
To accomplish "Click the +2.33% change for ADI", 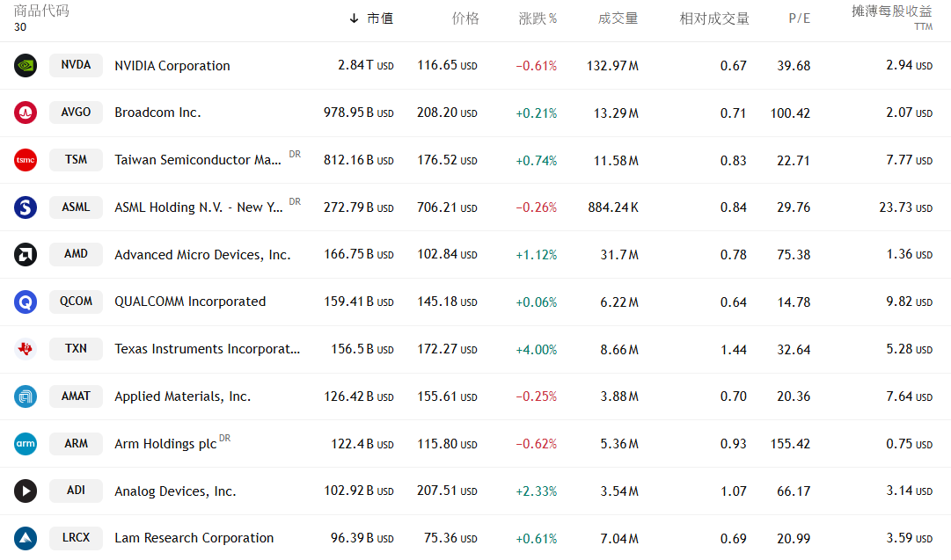I will [x=536, y=491].
